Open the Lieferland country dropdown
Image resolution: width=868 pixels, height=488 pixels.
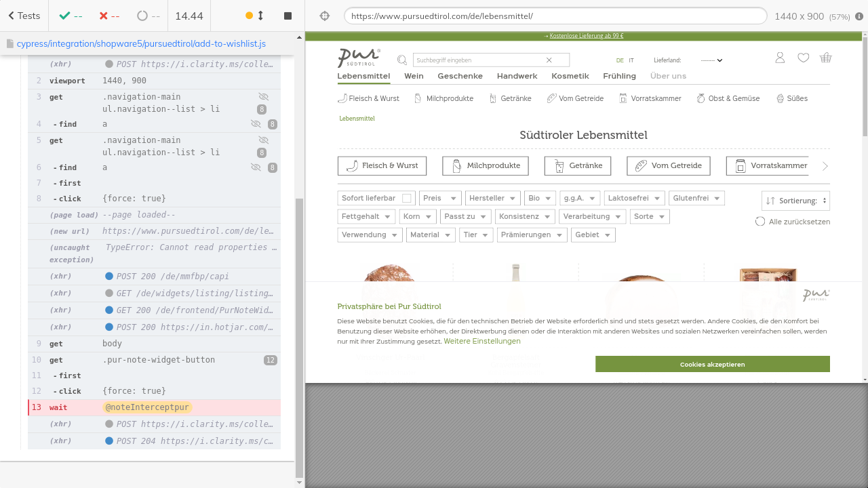711,60
